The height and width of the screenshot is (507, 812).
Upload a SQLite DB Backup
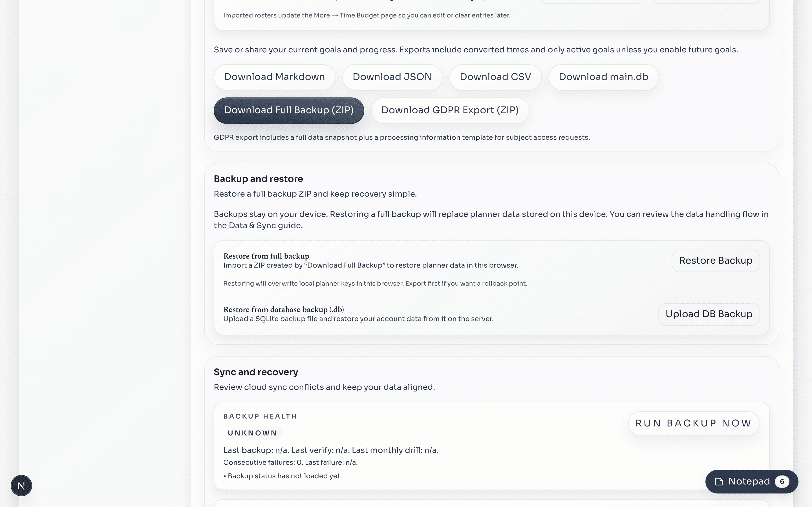(x=709, y=314)
